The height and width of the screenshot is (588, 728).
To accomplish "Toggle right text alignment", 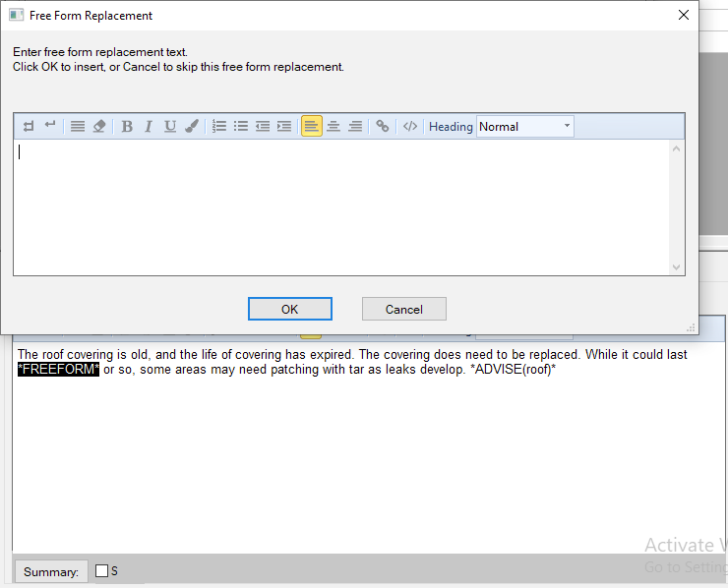I will point(355,126).
